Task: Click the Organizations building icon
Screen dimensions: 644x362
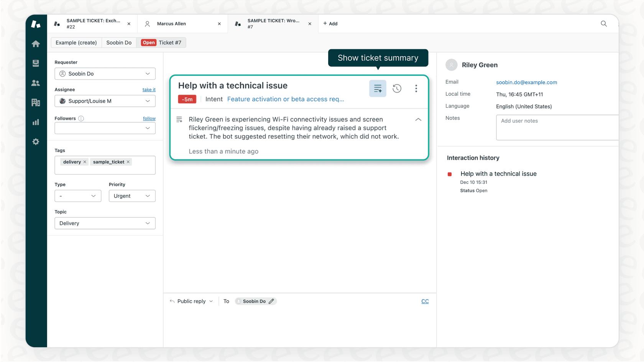Action: [x=36, y=102]
